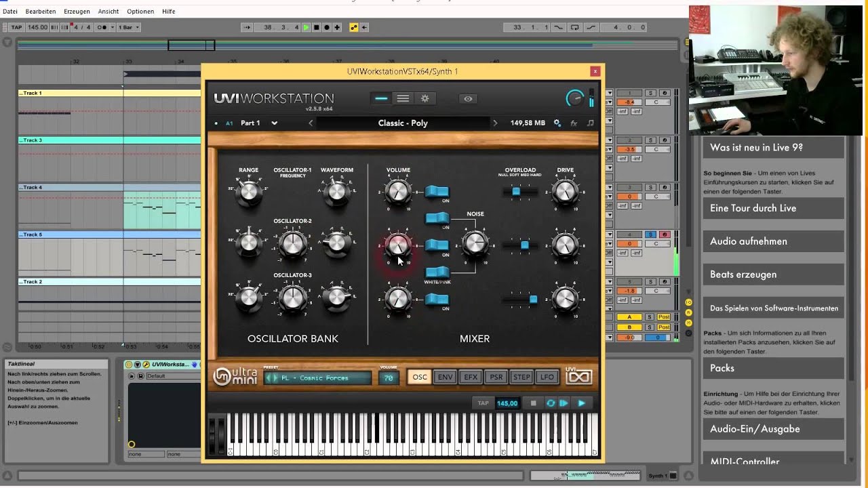The width and height of the screenshot is (868, 488).
Task: Open the fx section in UVI Workstation
Action: coord(574,123)
